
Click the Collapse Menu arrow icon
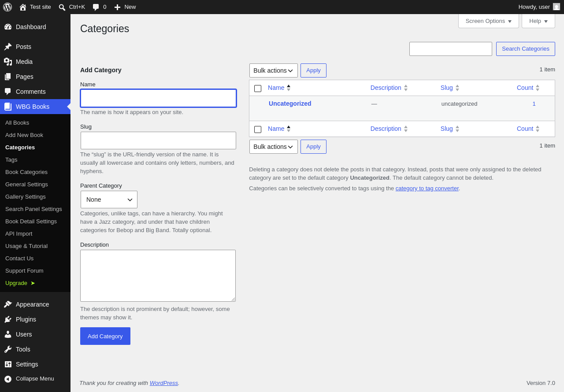(8, 379)
